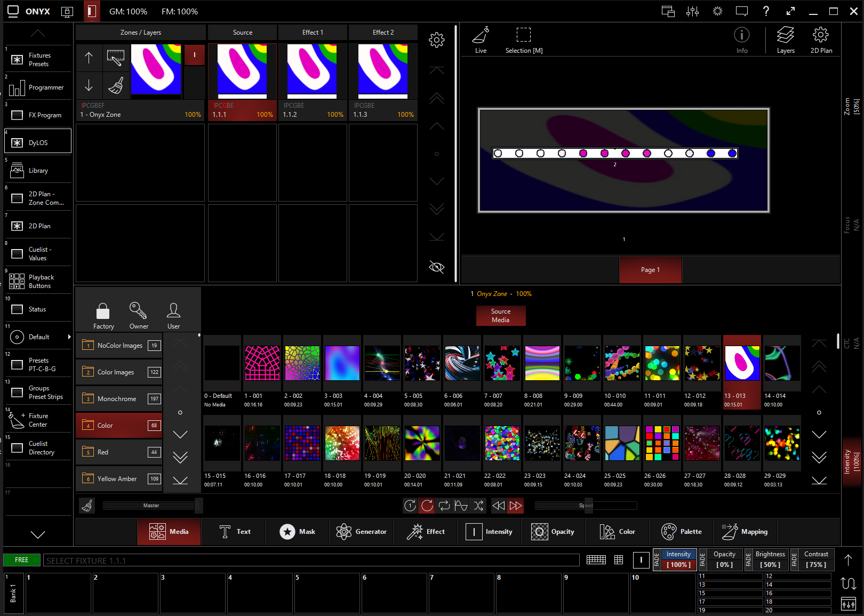Open zone settings gear icon
The height and width of the screenshot is (616, 864).
tap(437, 40)
